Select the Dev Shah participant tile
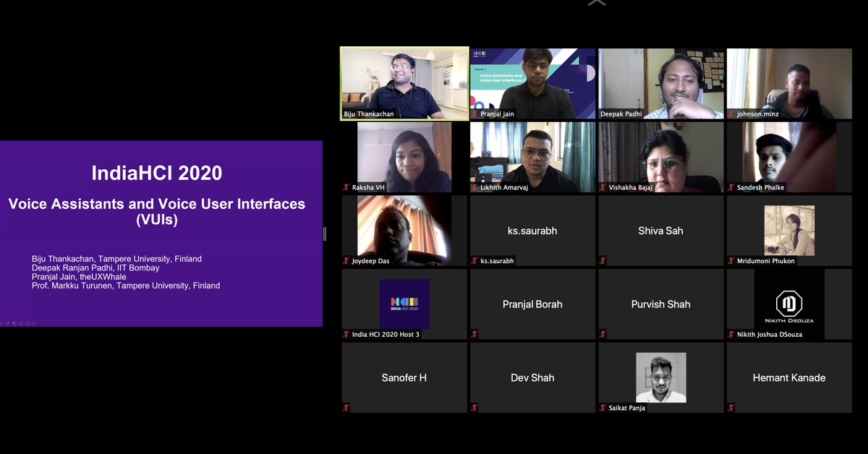Image resolution: width=868 pixels, height=454 pixels. (x=532, y=377)
